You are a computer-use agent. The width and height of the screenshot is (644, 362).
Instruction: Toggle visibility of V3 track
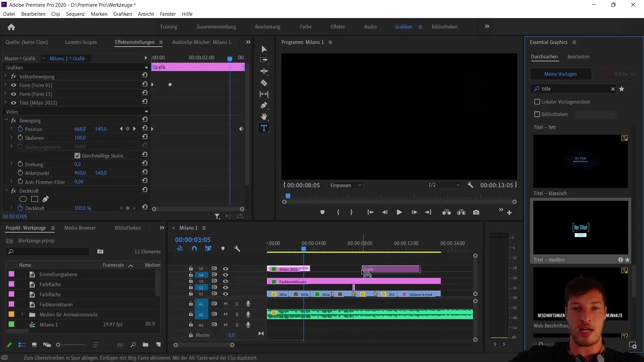coord(226,281)
